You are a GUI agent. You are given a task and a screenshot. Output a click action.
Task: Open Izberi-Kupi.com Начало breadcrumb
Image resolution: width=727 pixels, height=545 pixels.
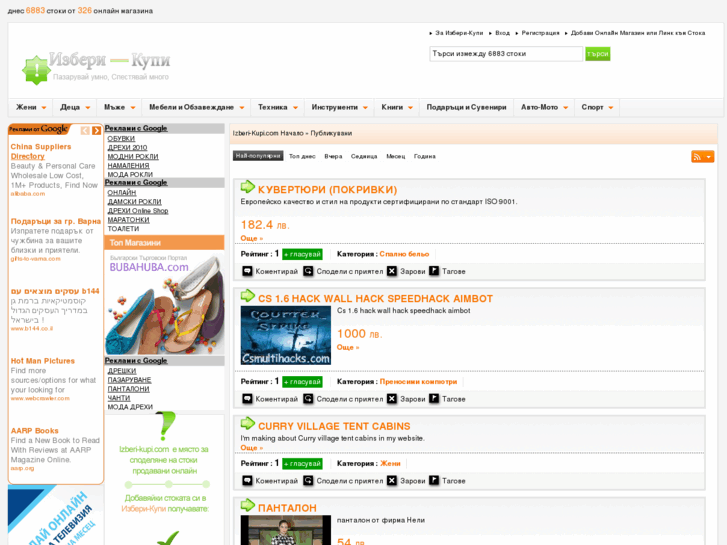(267, 133)
